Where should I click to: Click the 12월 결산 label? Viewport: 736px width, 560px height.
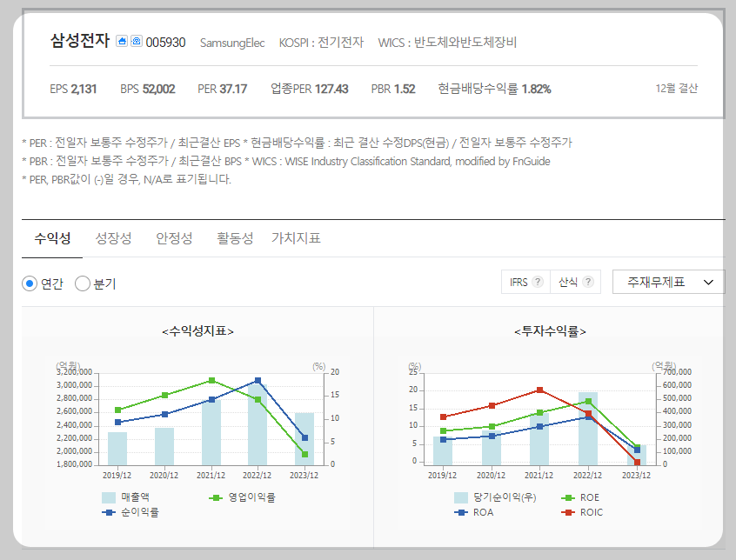(676, 88)
